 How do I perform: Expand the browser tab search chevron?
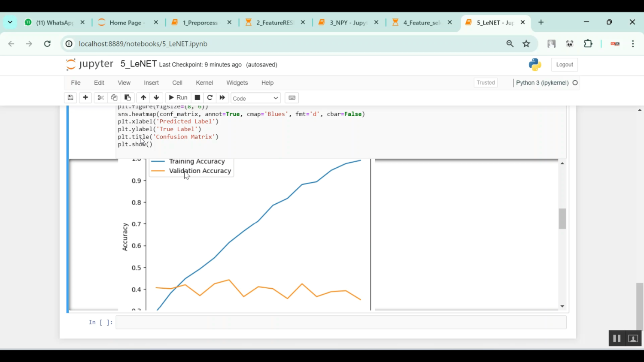tap(10, 22)
